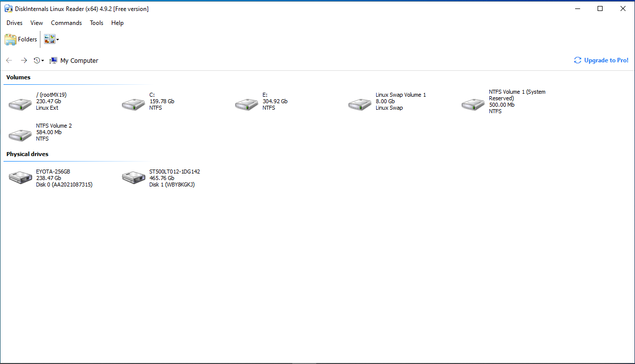Click the Disk 1 (WBY8KGKJ) text
635x364 pixels.
(x=172, y=184)
